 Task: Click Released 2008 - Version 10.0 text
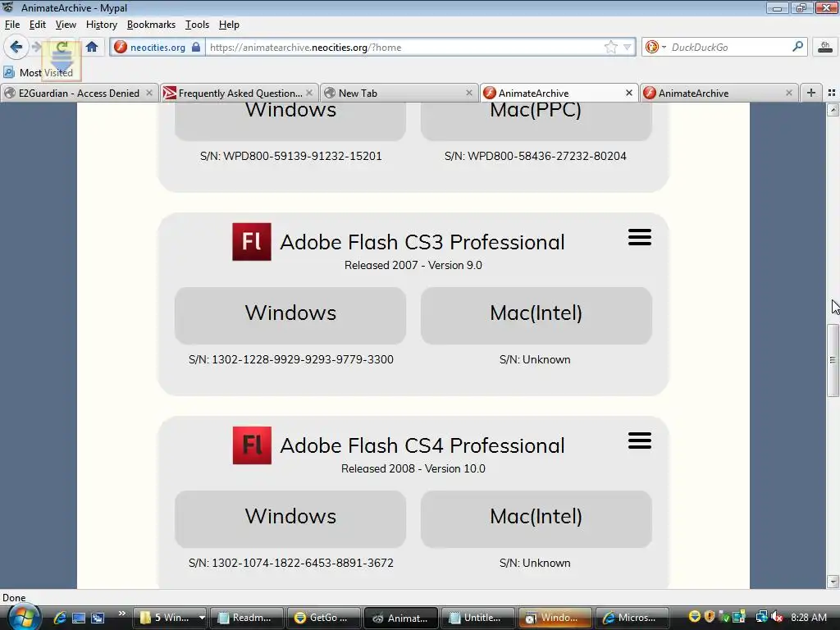click(413, 468)
